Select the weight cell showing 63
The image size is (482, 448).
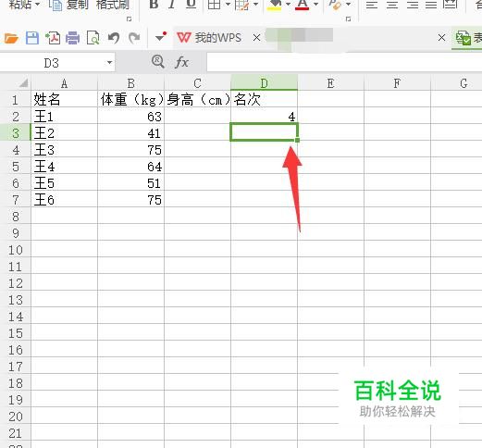click(131, 116)
